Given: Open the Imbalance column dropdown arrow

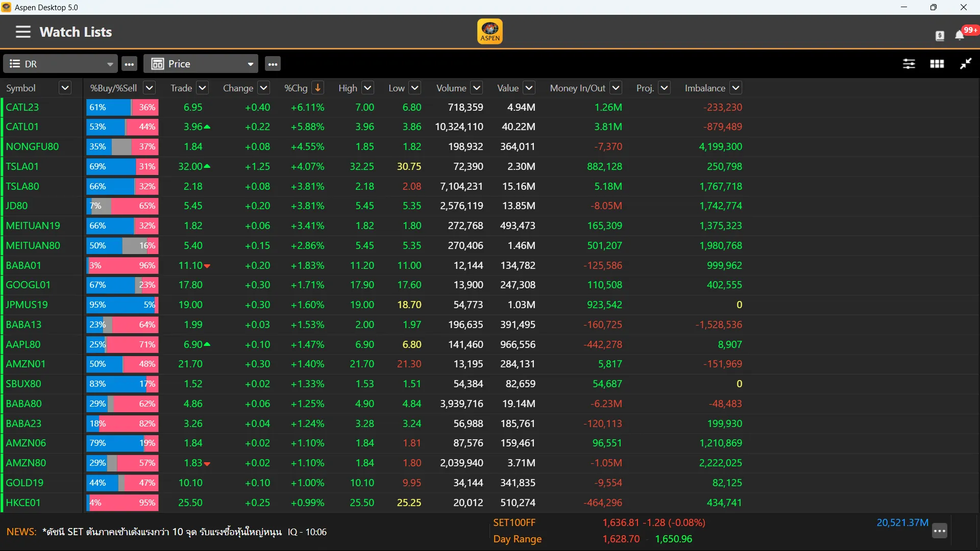Looking at the screenshot, I should click(736, 88).
